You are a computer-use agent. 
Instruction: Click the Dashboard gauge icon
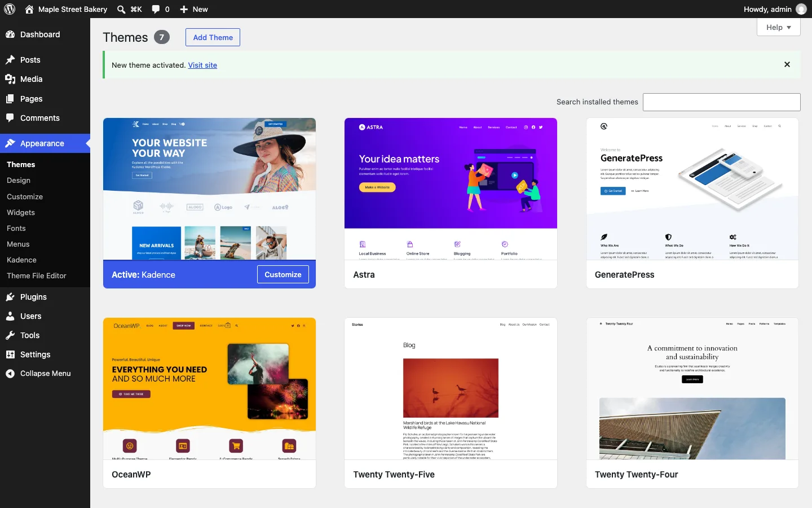[x=10, y=34]
